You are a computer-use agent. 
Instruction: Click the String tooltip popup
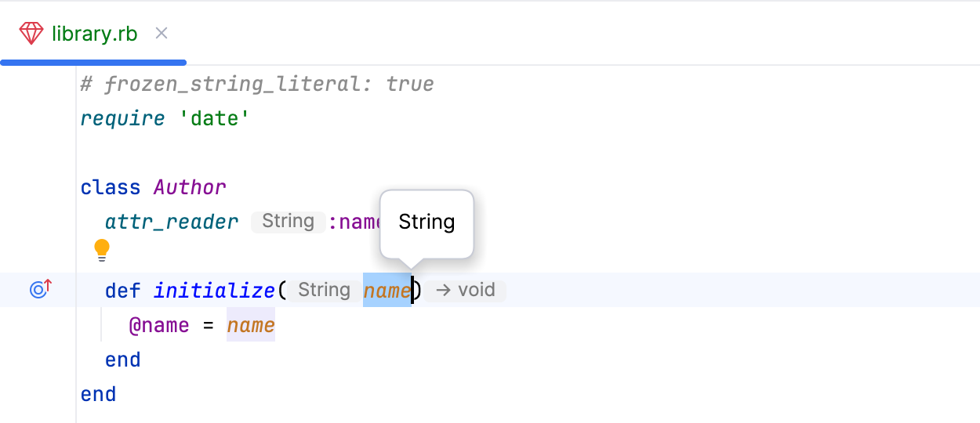click(426, 222)
